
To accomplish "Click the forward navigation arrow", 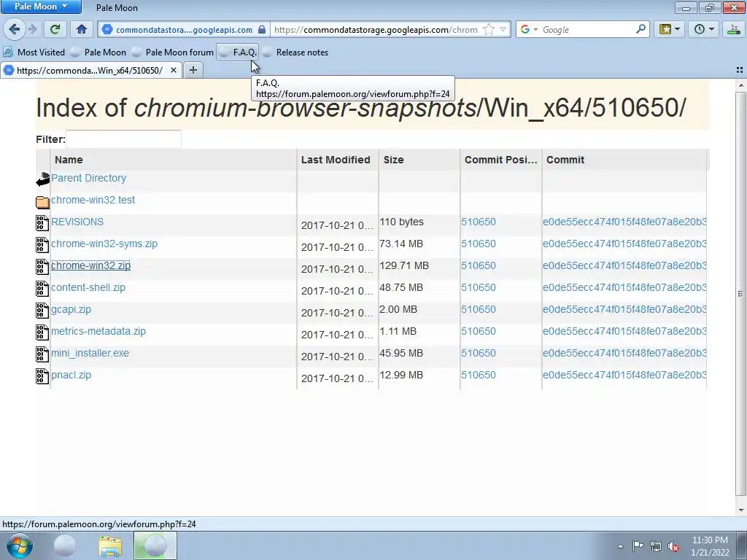I will [x=32, y=29].
